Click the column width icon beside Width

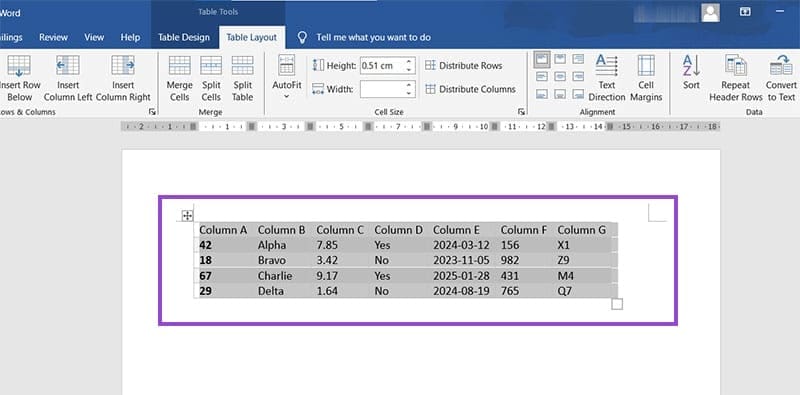318,89
